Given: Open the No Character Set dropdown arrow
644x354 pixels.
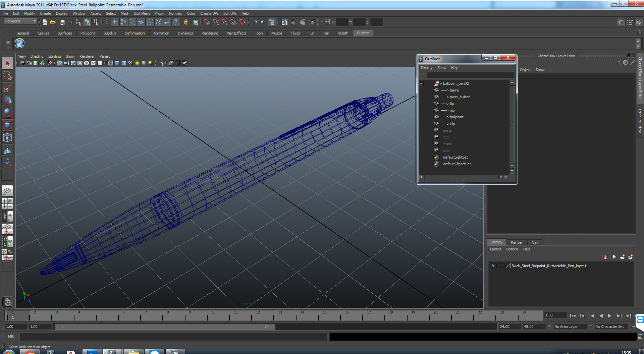Looking at the screenshot, I should (590, 327).
